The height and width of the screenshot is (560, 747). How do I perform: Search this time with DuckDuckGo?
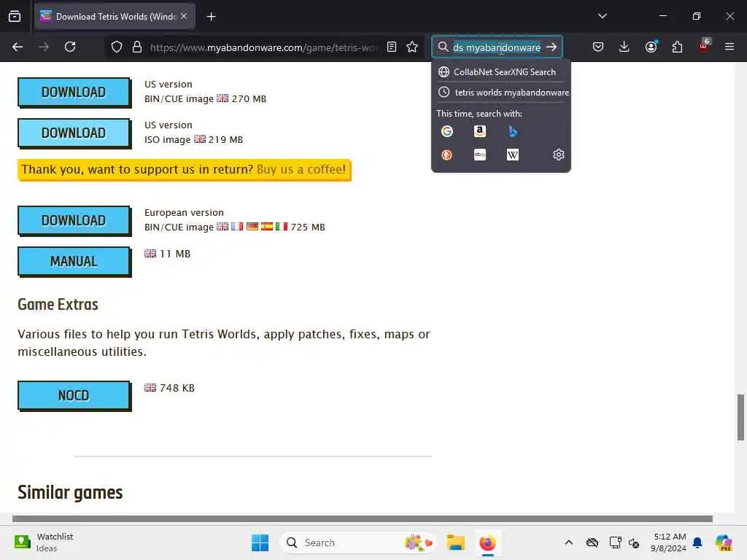click(447, 155)
